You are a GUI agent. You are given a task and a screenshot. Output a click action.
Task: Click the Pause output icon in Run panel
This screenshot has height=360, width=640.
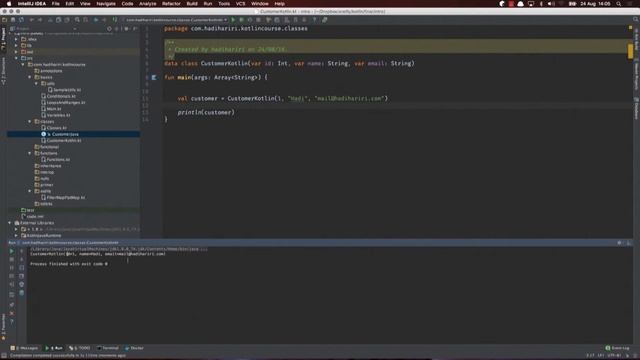11,268
